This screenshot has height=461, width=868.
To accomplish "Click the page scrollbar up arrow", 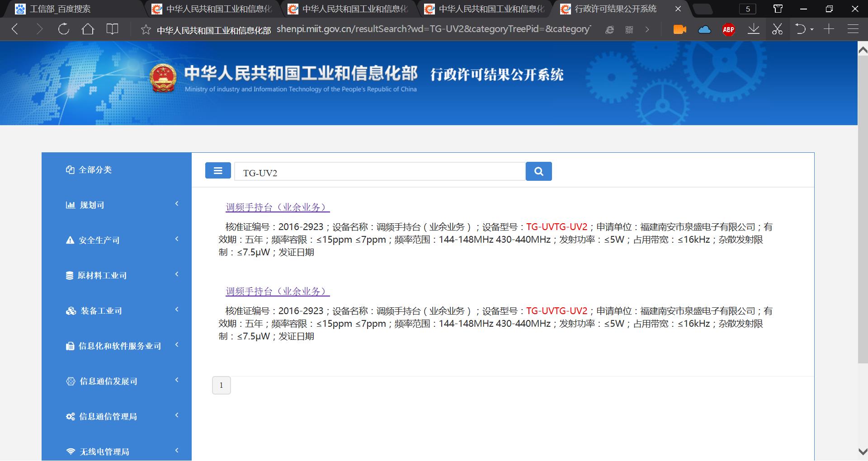I will click(863, 49).
